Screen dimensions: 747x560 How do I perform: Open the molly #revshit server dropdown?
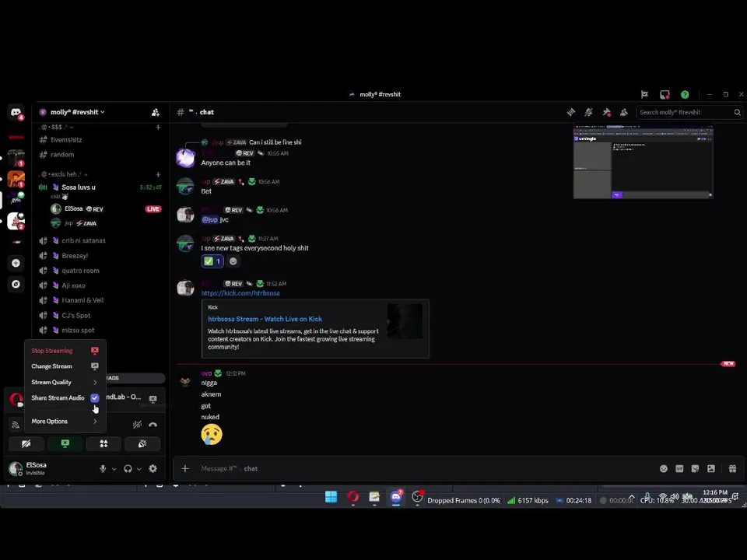77,112
